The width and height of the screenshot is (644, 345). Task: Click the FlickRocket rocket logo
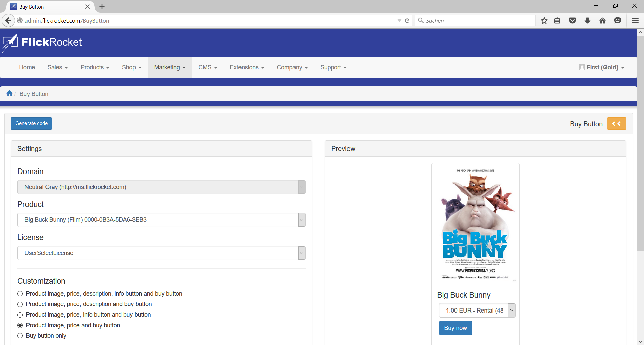(10, 43)
